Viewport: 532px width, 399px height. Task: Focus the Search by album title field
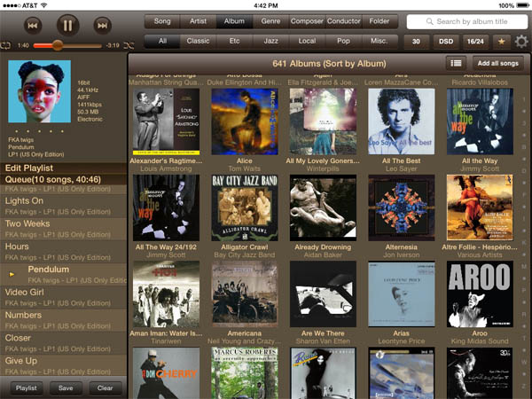(467, 21)
